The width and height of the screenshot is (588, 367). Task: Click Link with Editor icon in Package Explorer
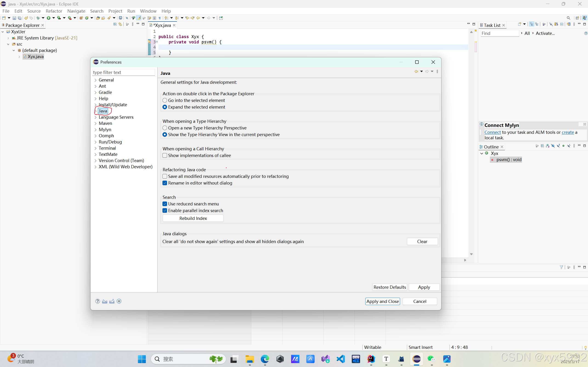pos(120,24)
